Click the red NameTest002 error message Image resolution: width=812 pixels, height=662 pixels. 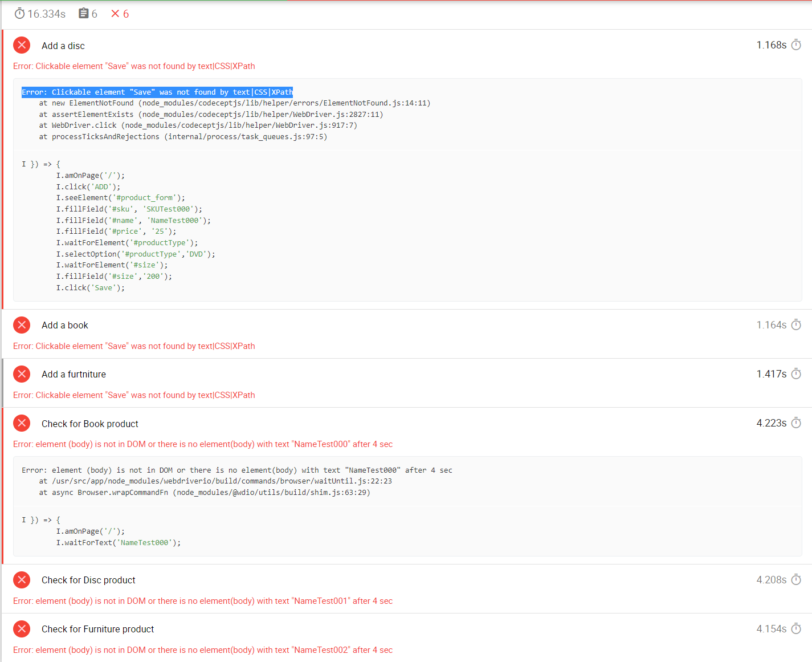203,650
